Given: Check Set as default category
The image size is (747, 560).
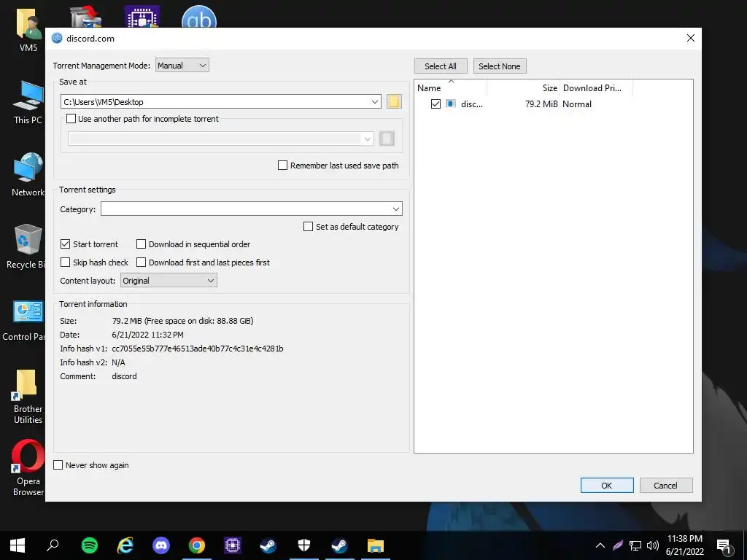Looking at the screenshot, I should click(309, 227).
